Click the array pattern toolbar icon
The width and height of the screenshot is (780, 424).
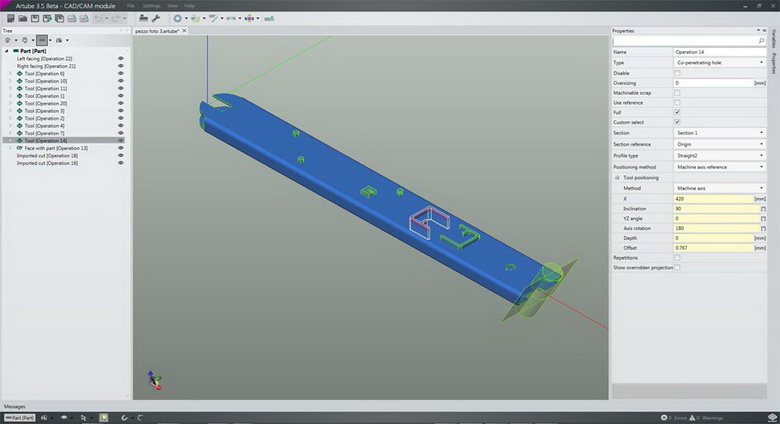pyautogui.click(x=231, y=18)
